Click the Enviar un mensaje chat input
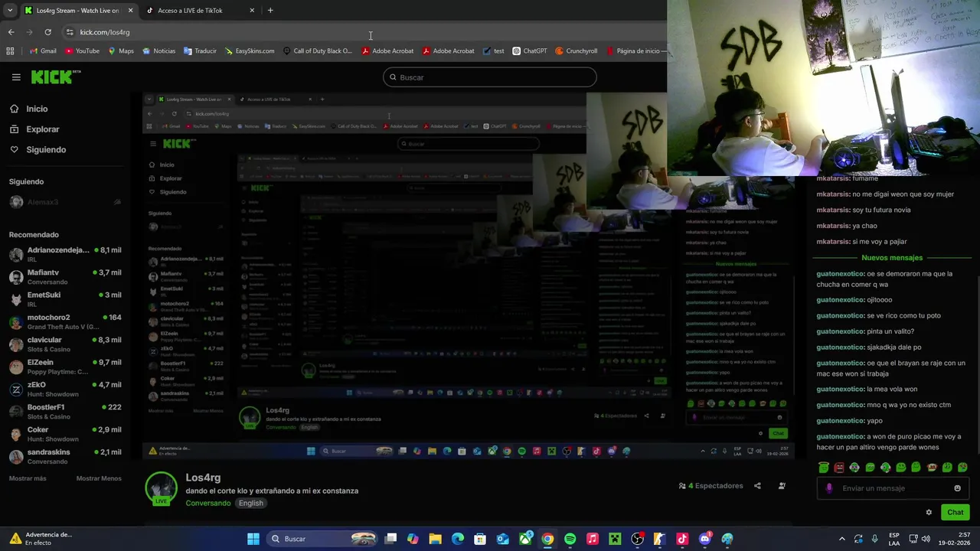Viewport: 980px width, 551px height. (x=893, y=488)
